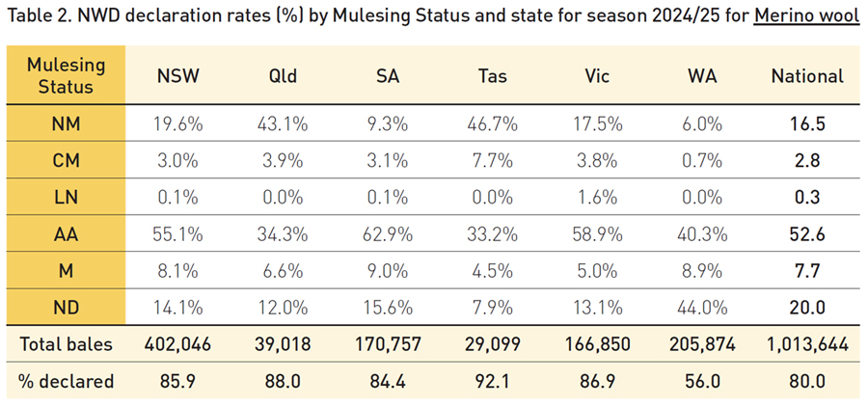Select the Mulesing Status header cell
The image size is (868, 407).
pyautogui.click(x=66, y=75)
